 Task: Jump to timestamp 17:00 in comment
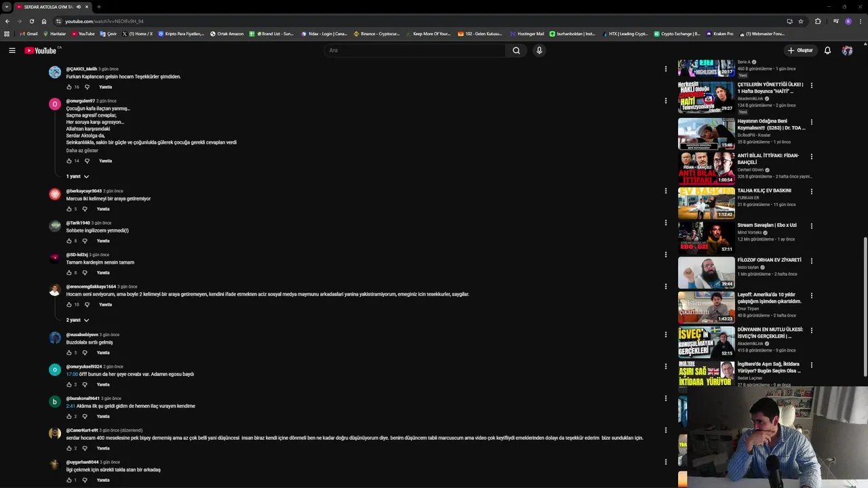[x=72, y=374]
